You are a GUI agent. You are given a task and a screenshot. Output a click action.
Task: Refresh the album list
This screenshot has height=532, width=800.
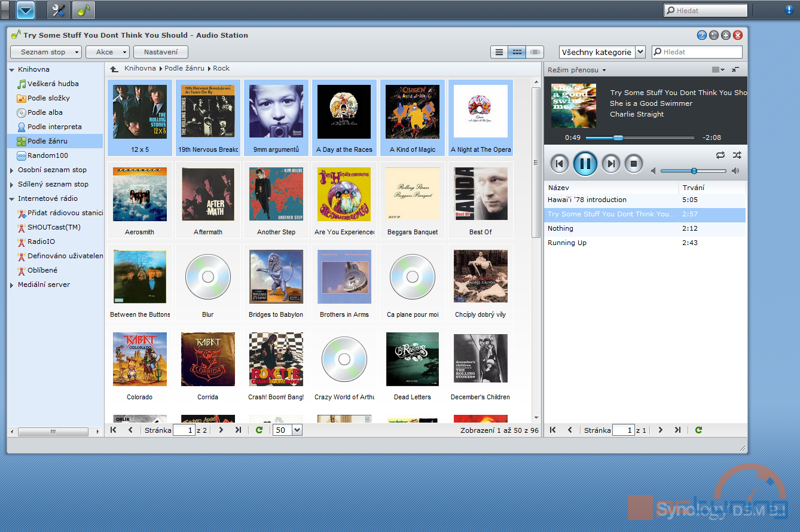259,430
